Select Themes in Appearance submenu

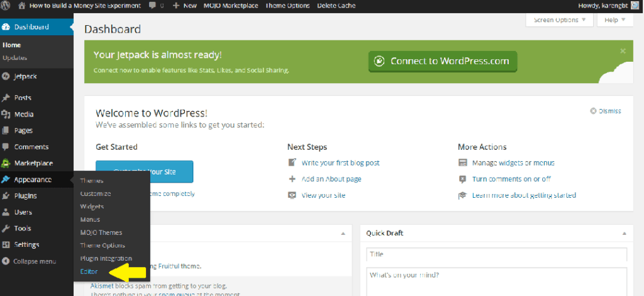pos(92,181)
